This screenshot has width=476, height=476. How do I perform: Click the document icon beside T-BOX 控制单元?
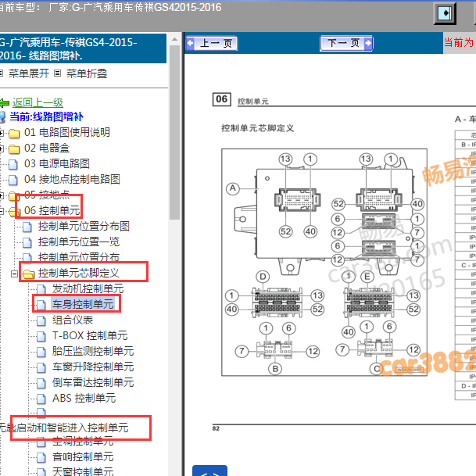tap(41, 336)
